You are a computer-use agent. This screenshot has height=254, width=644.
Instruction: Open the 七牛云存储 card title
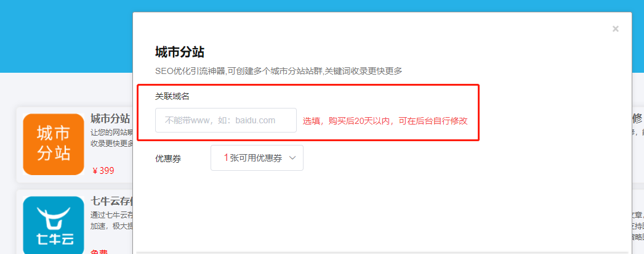111,202
